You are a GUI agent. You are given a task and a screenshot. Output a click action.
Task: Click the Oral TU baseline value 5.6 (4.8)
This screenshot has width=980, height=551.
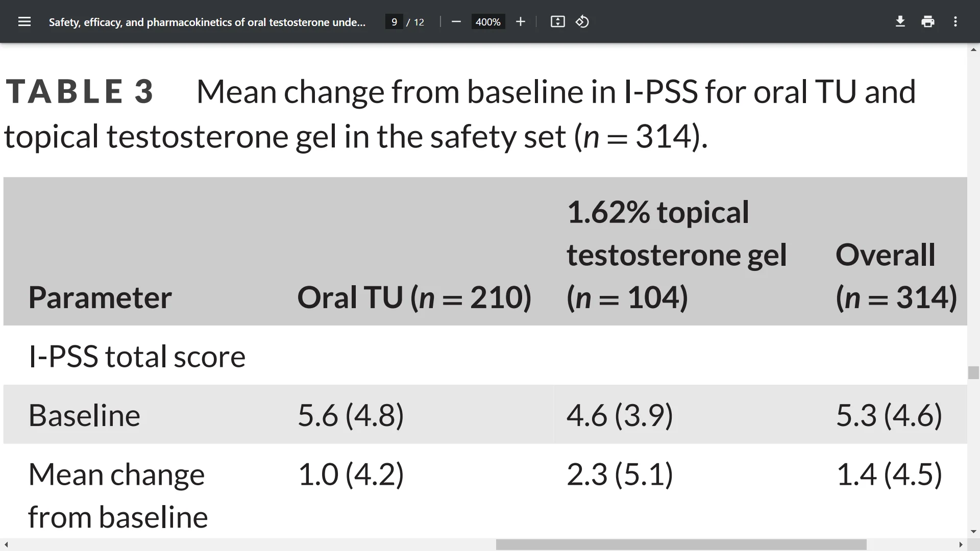coord(351,415)
